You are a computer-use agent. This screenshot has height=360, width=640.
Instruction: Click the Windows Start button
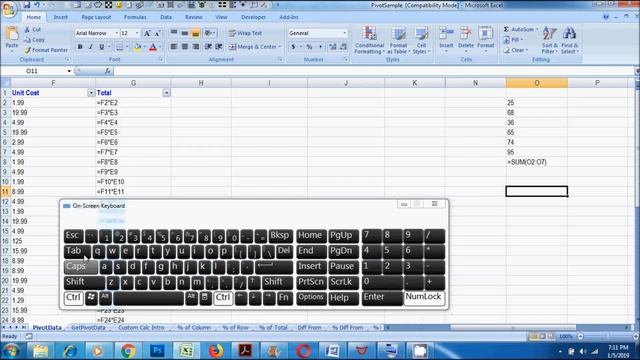11,351
